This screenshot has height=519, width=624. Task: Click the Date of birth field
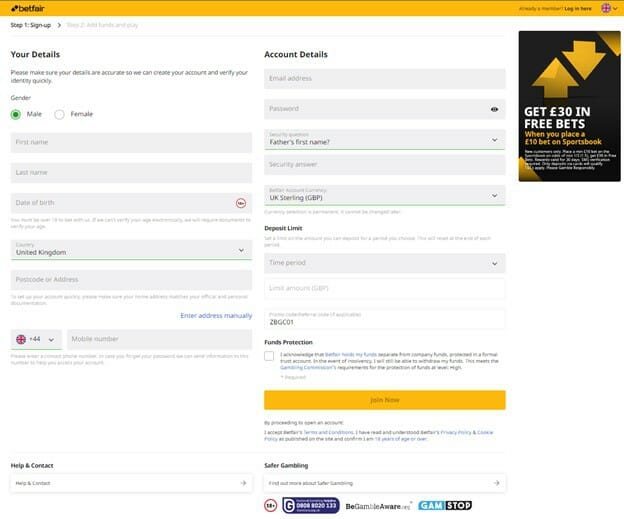pos(131,203)
